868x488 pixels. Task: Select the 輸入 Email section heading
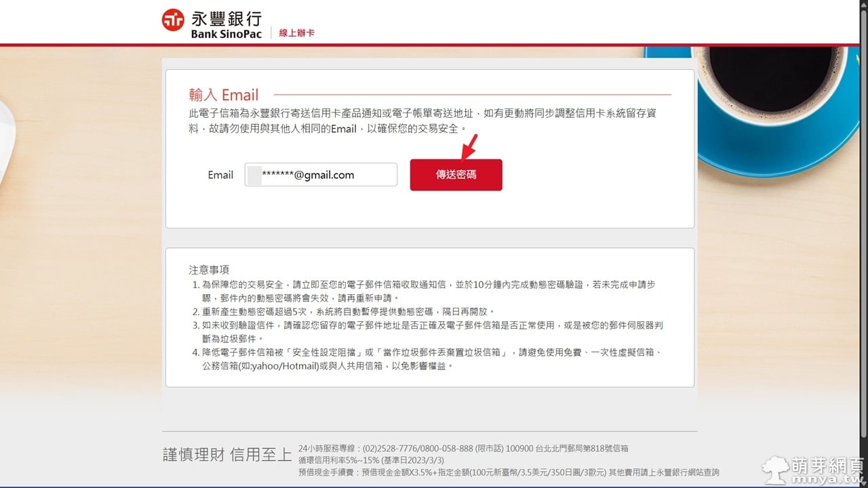tap(224, 95)
